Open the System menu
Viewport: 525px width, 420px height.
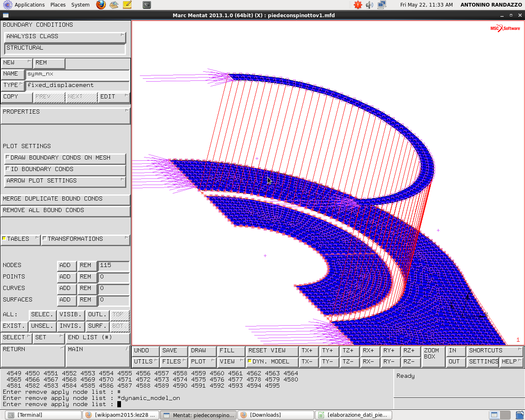(80, 5)
